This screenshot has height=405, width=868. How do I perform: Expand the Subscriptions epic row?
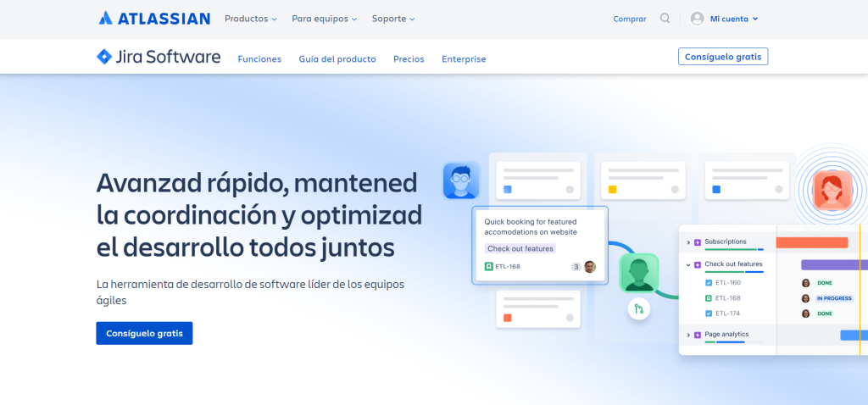(688, 242)
